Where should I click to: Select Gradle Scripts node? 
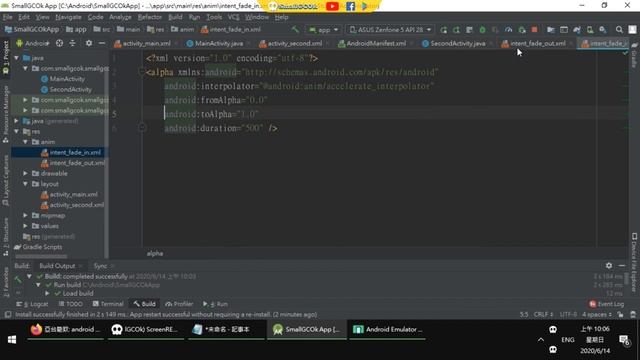click(38, 247)
